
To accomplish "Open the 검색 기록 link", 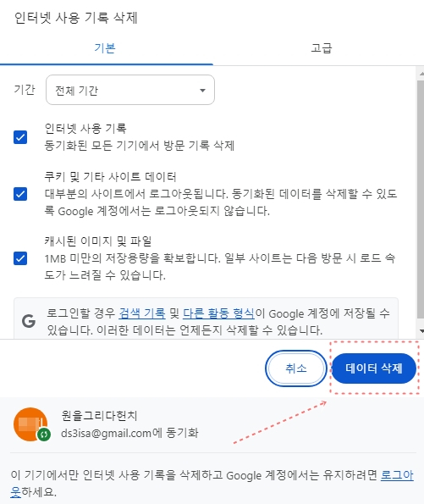I will (142, 313).
